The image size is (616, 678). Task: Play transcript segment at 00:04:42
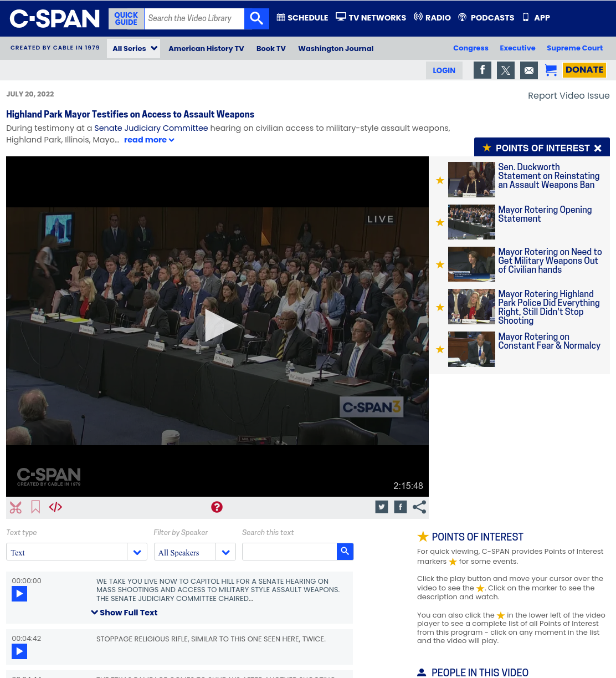coord(19,651)
